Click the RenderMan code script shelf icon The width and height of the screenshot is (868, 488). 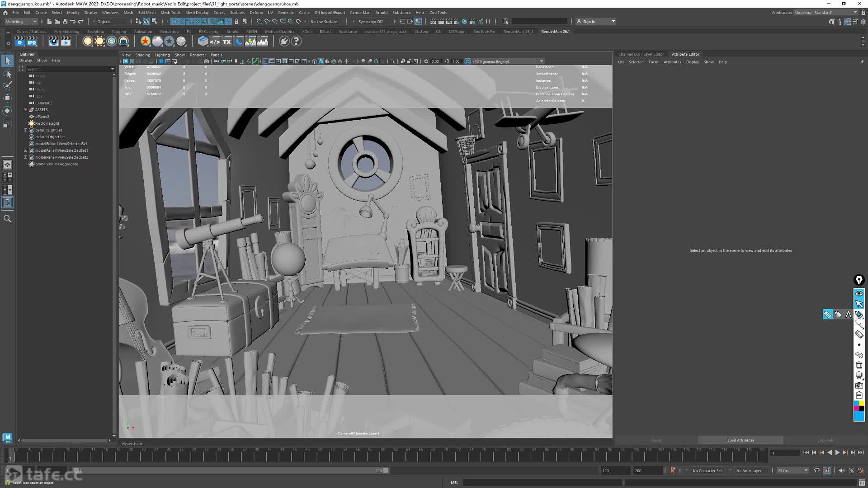click(x=215, y=42)
